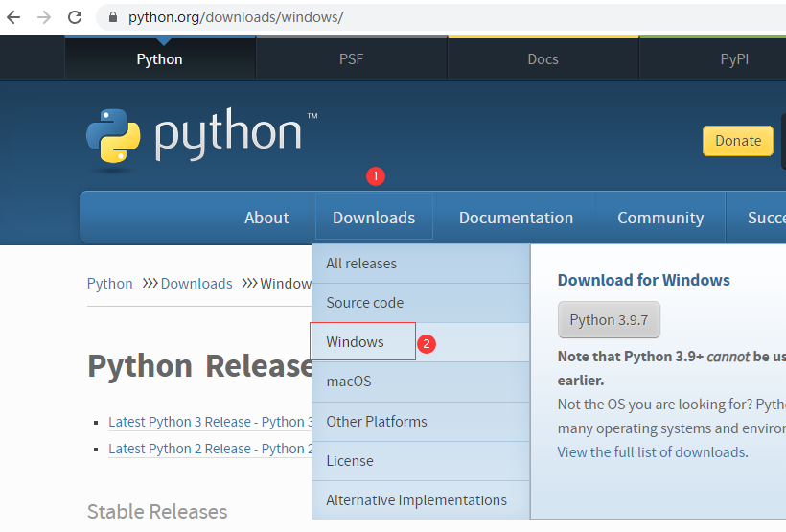Click the Stable Releases heading
Viewport: 786px width, 532px height.
tap(157, 512)
